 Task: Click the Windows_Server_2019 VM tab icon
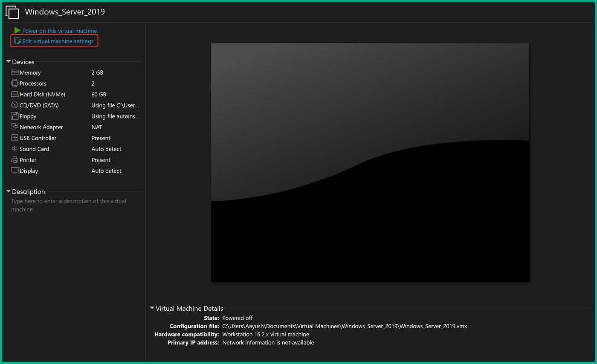tap(12, 12)
